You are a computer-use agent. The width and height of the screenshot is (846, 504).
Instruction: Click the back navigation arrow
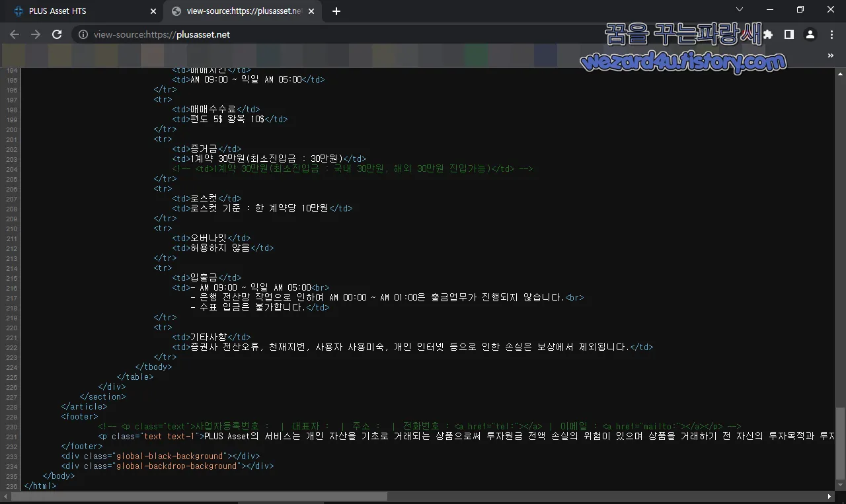pyautogui.click(x=14, y=34)
